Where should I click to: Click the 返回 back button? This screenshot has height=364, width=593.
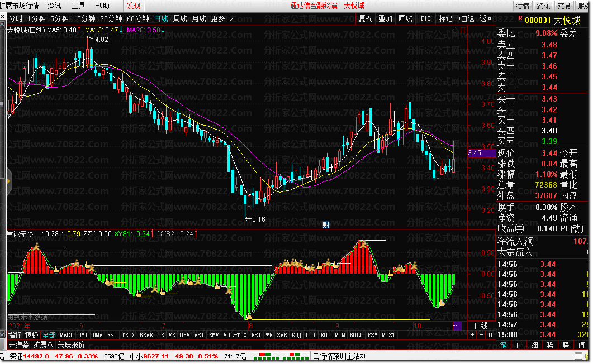coord(486,18)
